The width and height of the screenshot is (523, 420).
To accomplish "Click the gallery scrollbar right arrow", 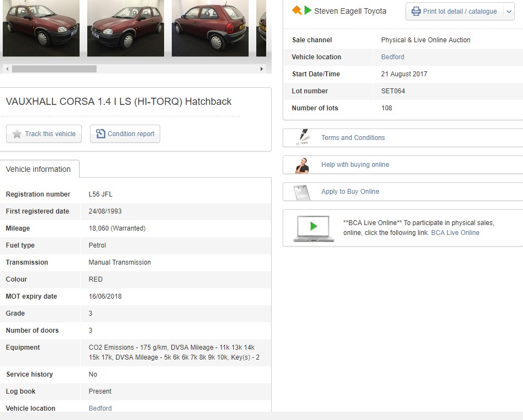I will click(x=261, y=69).
